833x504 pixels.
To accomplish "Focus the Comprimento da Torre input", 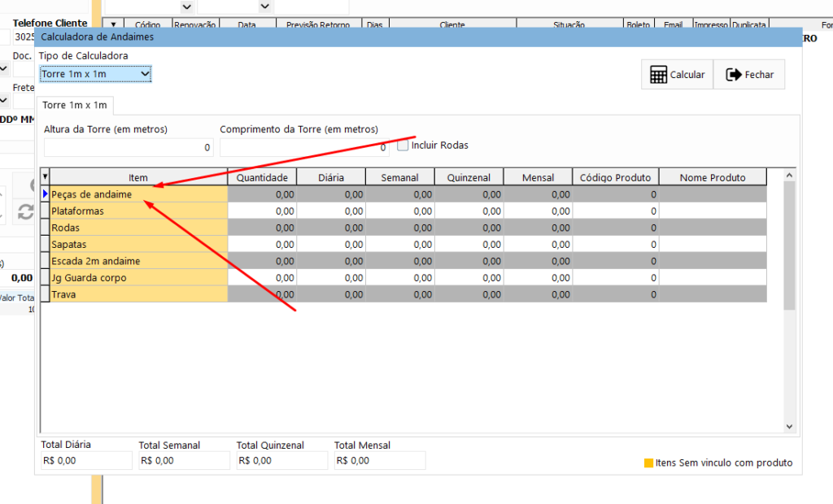I will 304,148.
